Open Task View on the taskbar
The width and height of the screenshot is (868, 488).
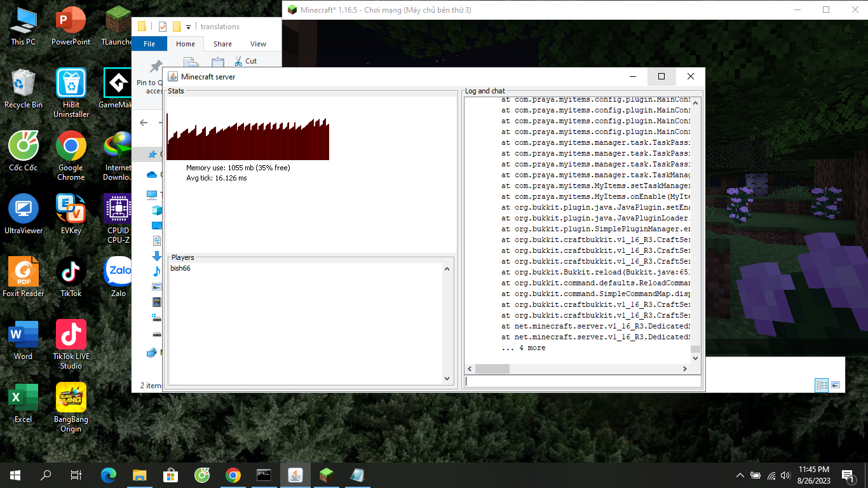76,475
